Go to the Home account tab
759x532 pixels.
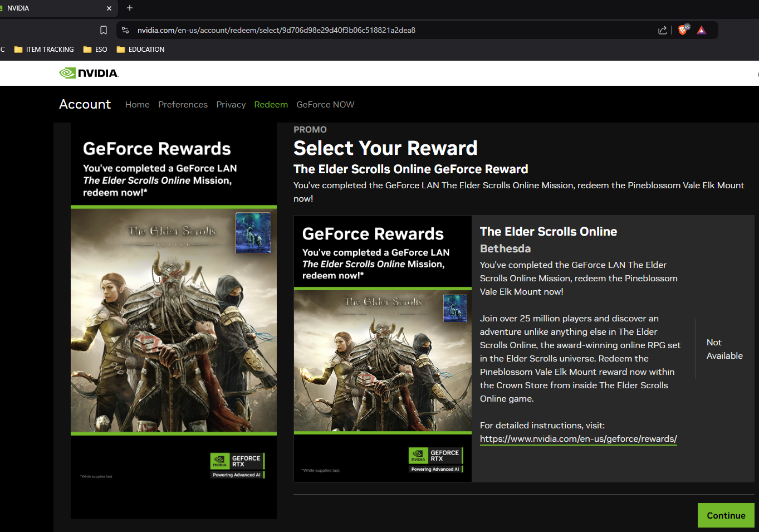tap(137, 104)
